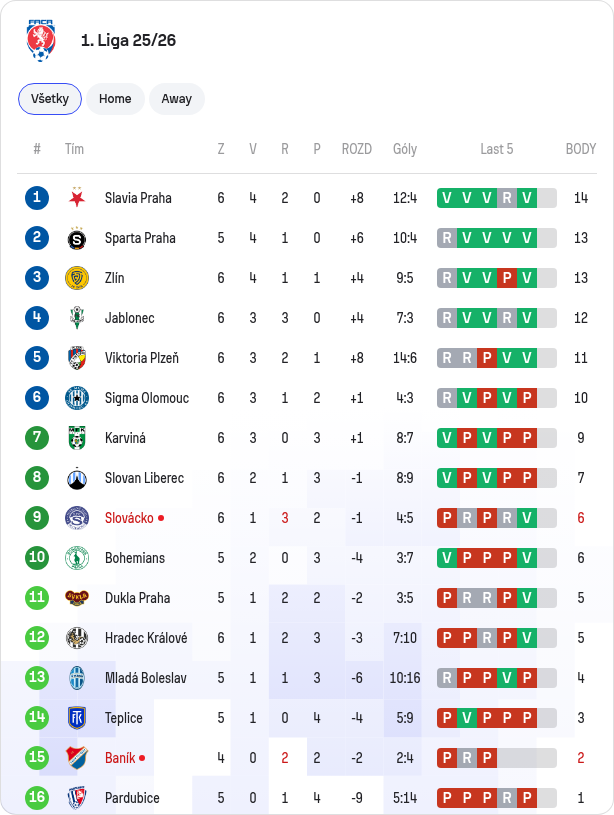Screen dimensions: 614x815
Task: Switch to the Home tab
Action: [x=115, y=99]
